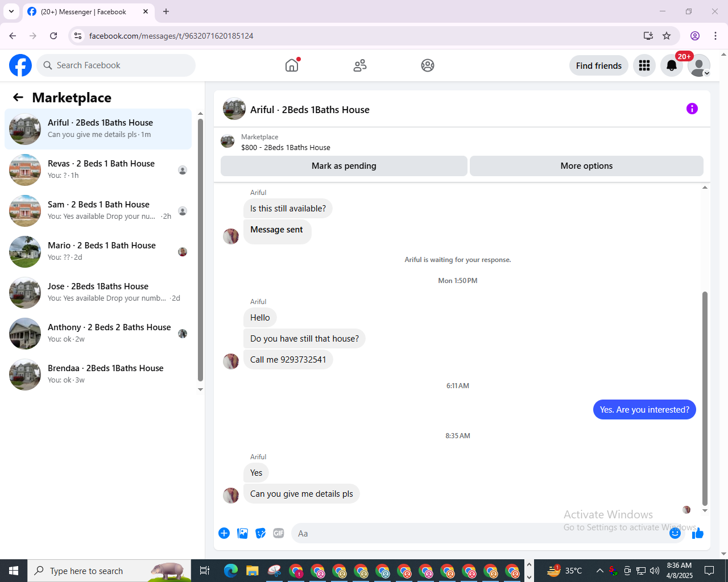Bookmark this page with star icon
Viewport: 728px width, 582px height.
coord(667,36)
